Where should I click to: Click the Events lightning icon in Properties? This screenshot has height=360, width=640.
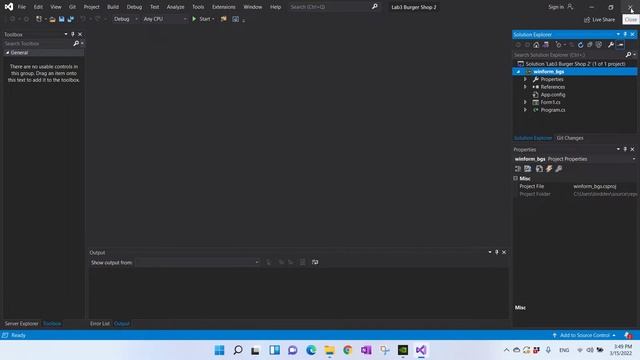[549, 169]
